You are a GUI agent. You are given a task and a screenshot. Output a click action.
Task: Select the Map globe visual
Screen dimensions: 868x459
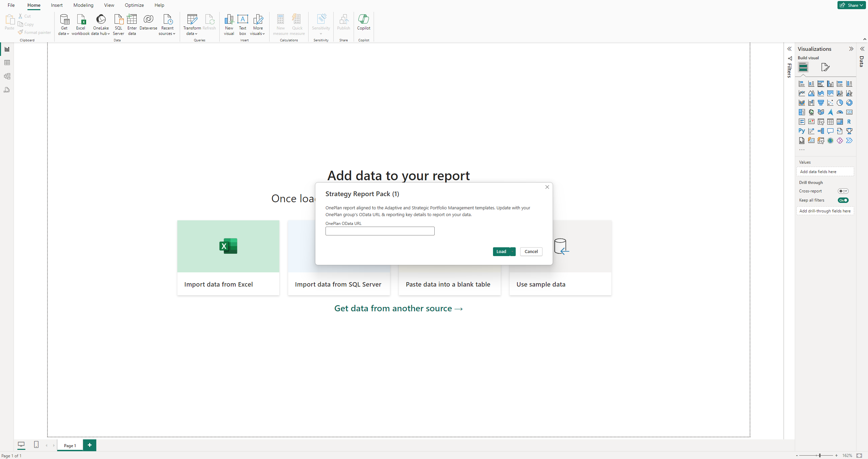[x=811, y=112]
